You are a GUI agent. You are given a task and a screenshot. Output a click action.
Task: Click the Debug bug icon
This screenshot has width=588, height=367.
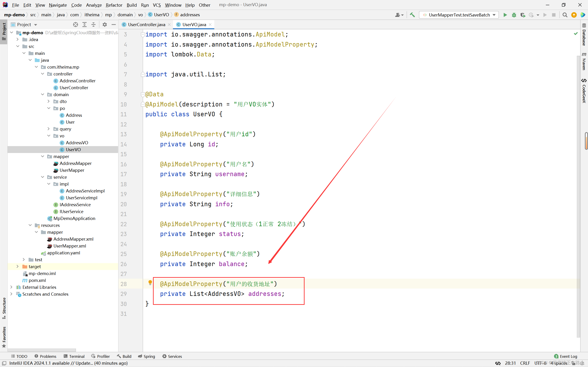pyautogui.click(x=514, y=15)
